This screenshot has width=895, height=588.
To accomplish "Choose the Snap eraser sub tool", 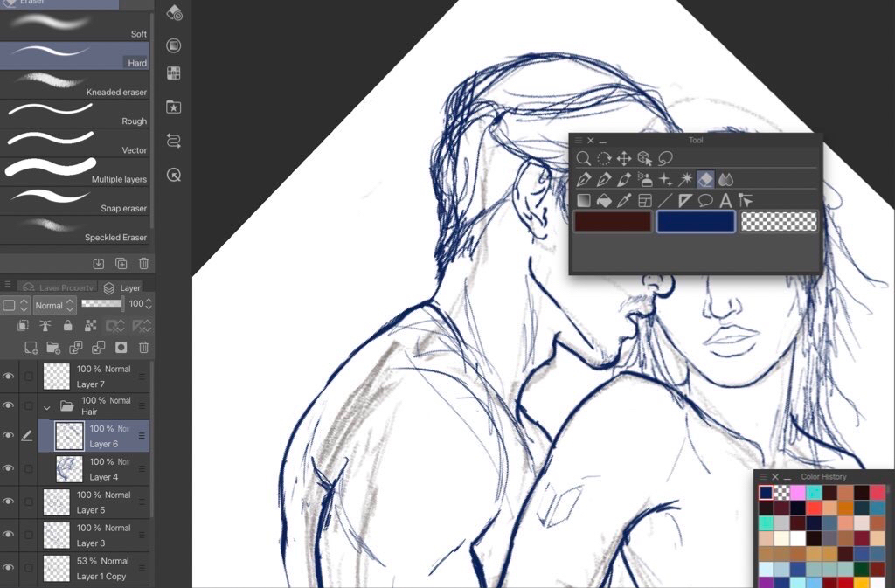I will 75,200.
